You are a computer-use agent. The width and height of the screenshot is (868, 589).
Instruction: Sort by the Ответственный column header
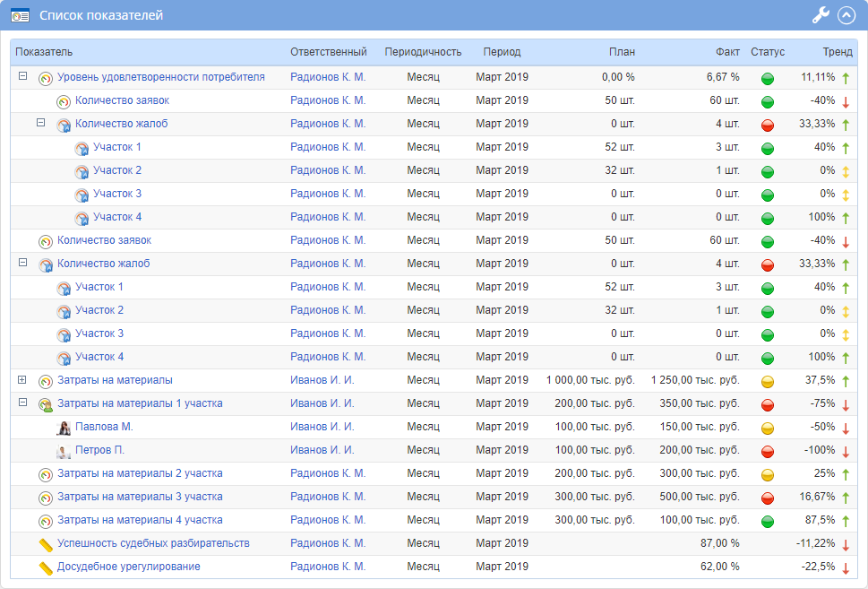[x=328, y=52]
